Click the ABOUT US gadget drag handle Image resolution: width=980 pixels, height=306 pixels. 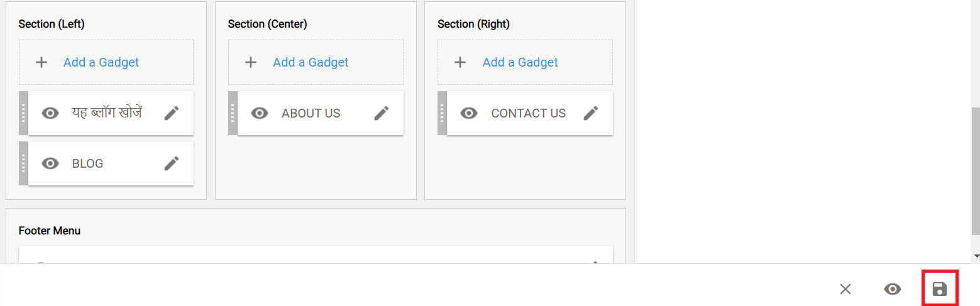(233, 113)
